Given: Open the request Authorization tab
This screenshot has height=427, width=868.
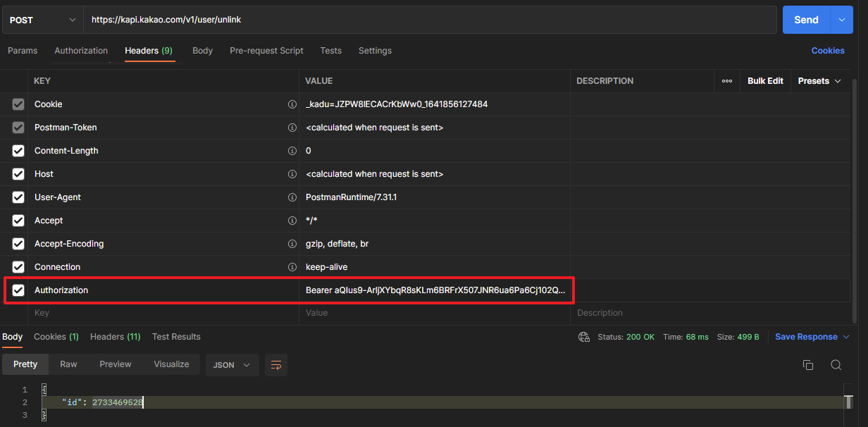Looking at the screenshot, I should click(x=81, y=51).
